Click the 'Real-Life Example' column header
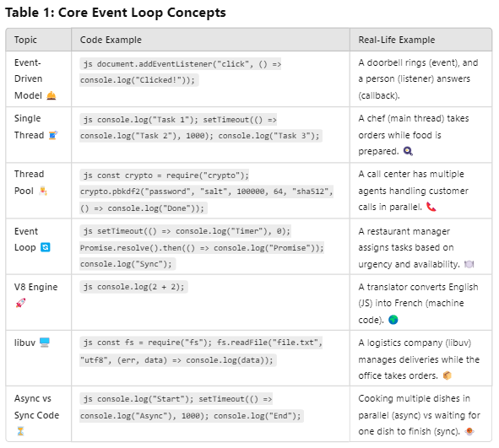 click(x=397, y=40)
